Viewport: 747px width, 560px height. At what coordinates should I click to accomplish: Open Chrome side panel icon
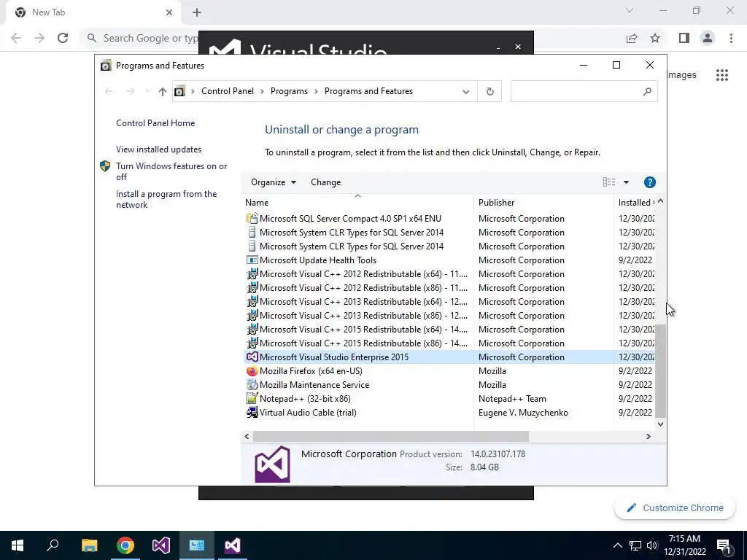tap(684, 38)
